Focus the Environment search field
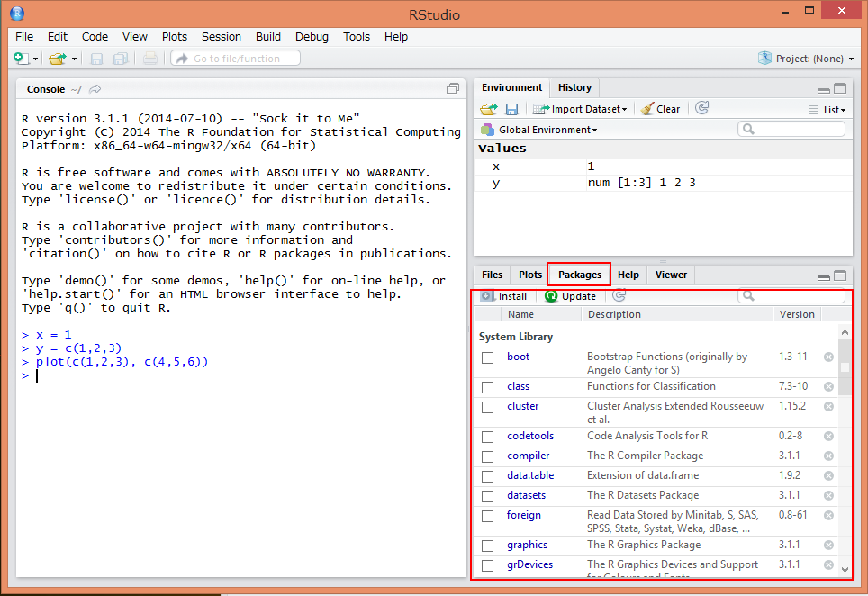This screenshot has width=868, height=596. point(791,129)
